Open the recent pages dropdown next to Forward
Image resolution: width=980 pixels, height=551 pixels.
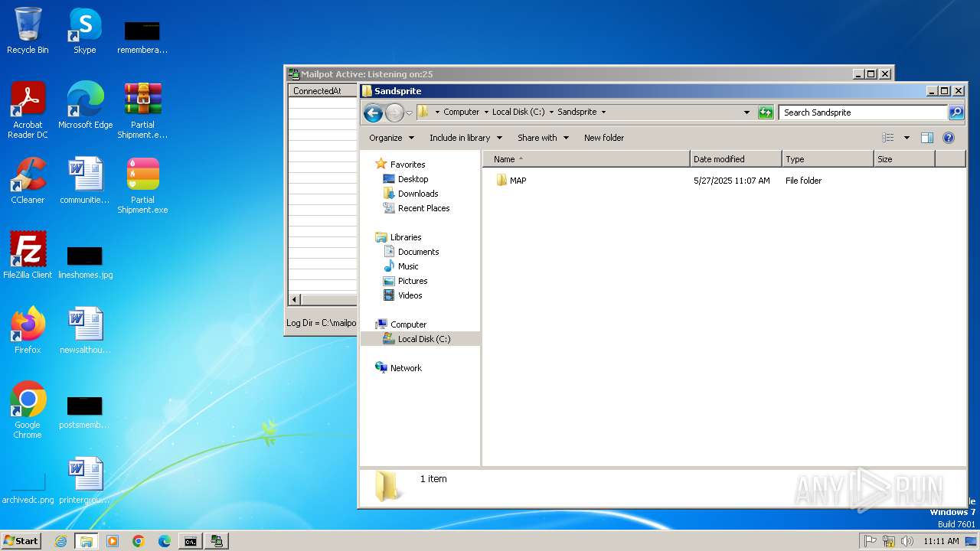click(409, 112)
